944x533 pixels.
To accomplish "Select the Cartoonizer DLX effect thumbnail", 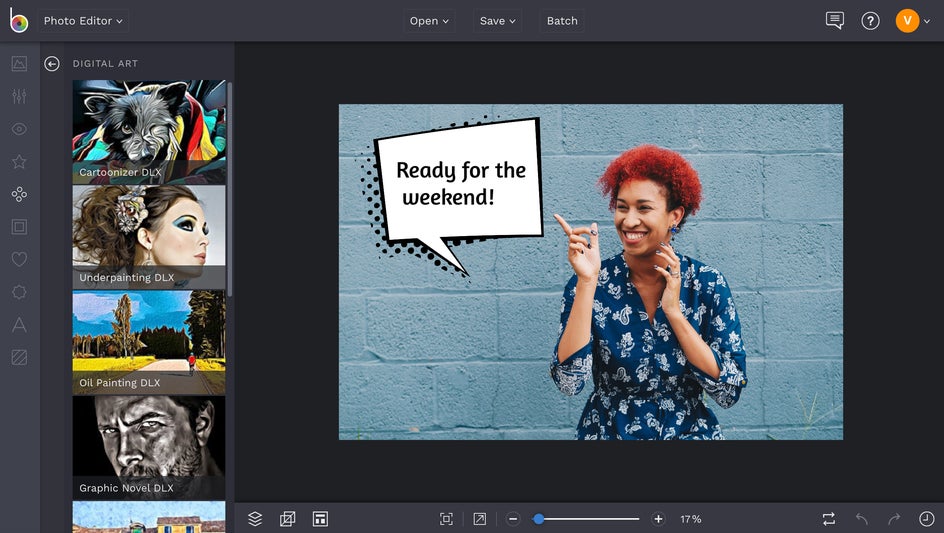I will pos(149,131).
